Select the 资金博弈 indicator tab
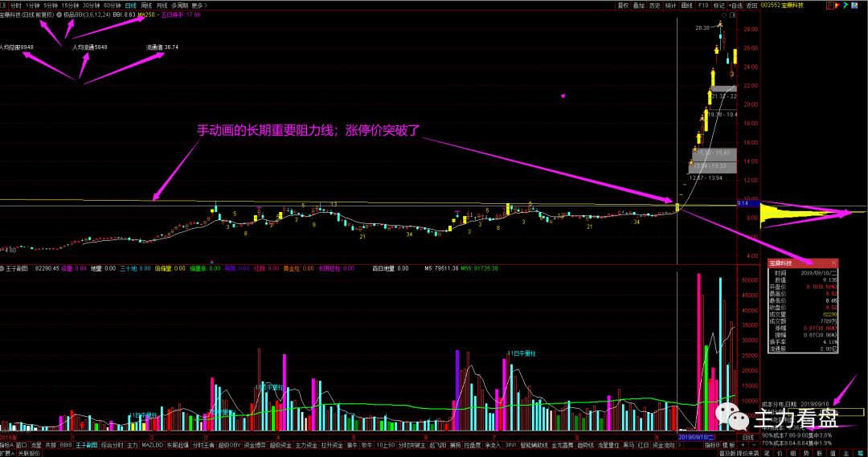868x457 pixels. (x=256, y=446)
